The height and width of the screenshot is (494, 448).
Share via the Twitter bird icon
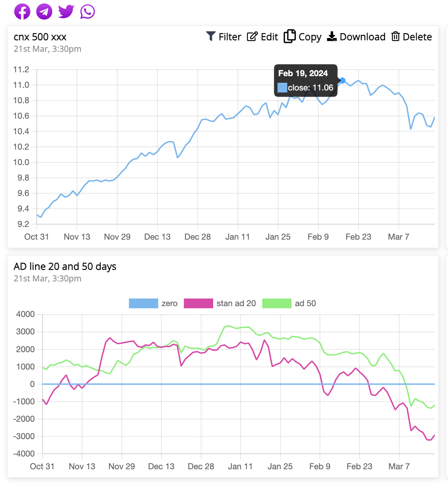click(65, 11)
